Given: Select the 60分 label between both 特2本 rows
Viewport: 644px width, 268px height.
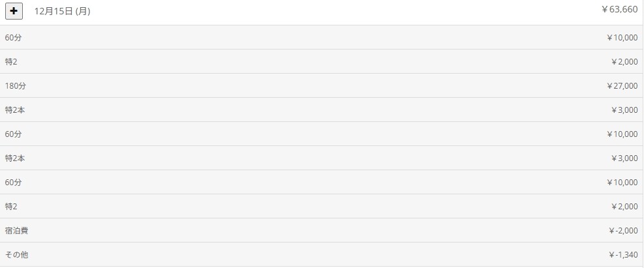Looking at the screenshot, I should tap(13, 134).
